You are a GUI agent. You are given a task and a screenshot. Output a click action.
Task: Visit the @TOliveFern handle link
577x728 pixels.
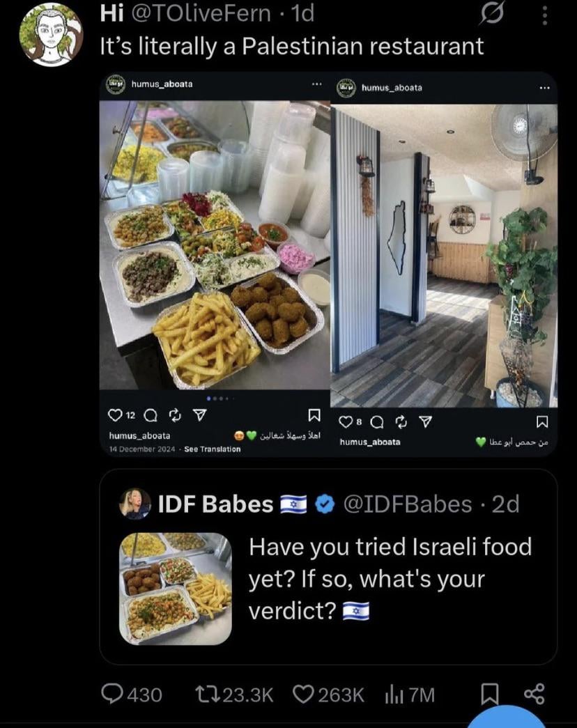coord(201,13)
